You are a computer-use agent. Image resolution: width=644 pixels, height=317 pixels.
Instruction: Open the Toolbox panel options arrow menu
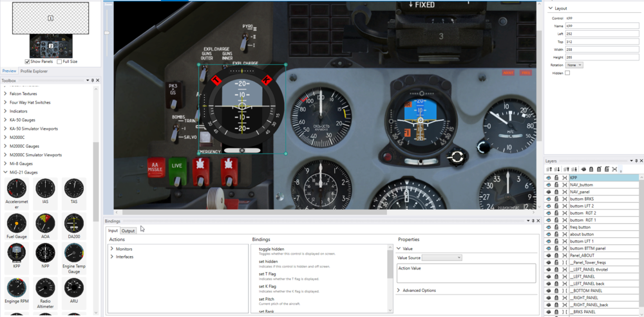88,80
